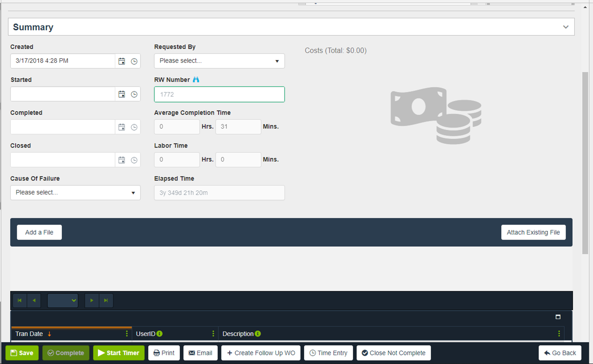This screenshot has height=364, width=593.
Task: Collapse the Summary section
Action: tap(565, 27)
